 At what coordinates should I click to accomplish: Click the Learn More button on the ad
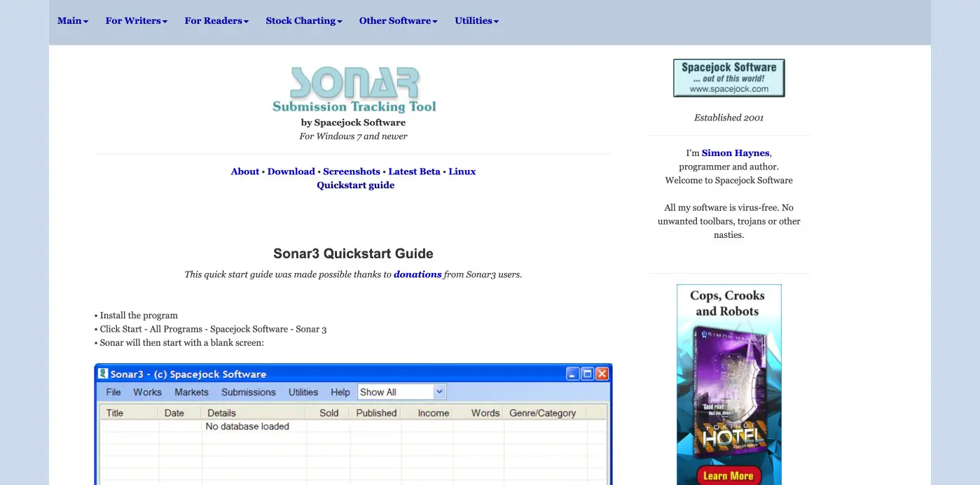[x=729, y=476]
